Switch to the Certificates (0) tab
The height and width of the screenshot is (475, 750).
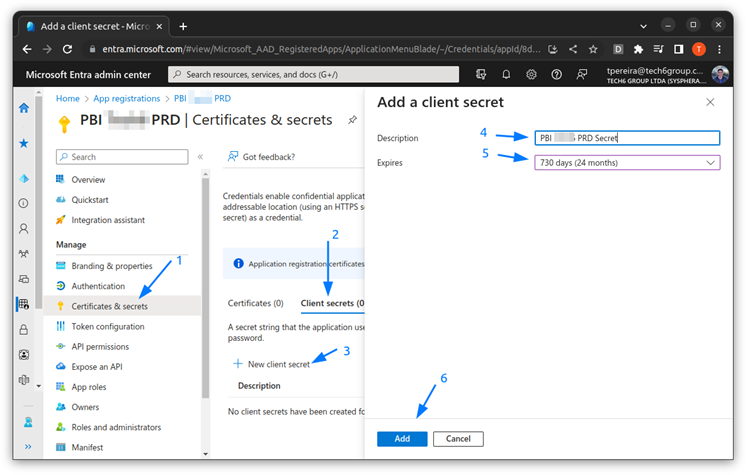(256, 303)
